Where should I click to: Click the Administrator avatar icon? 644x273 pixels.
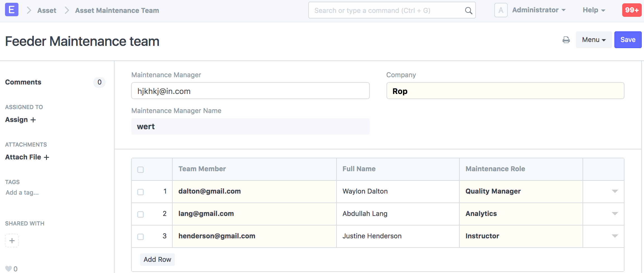(501, 10)
